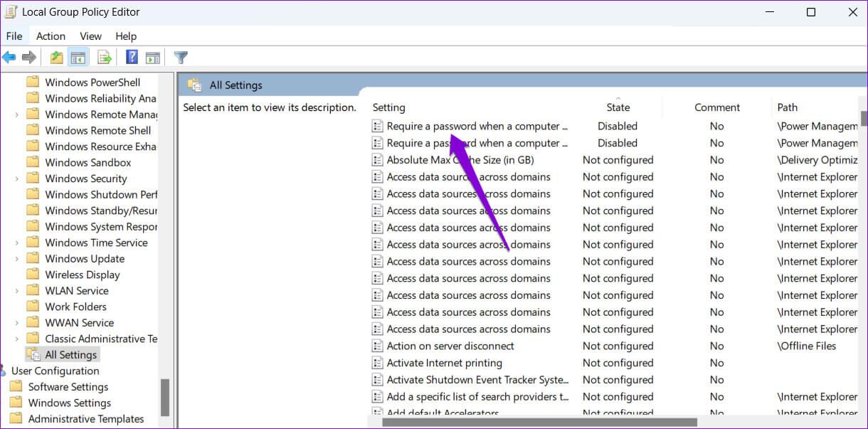The height and width of the screenshot is (429, 868).
Task: Sort list by the Setting column header
Action: click(x=388, y=107)
